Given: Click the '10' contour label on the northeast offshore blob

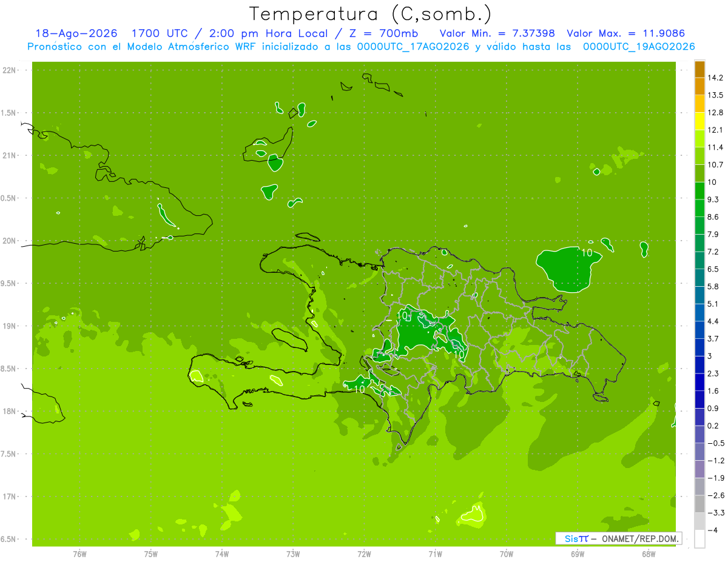Looking at the screenshot, I should (x=587, y=253).
